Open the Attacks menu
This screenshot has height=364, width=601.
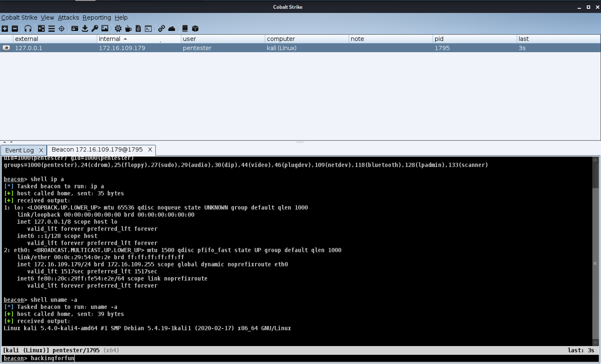tap(68, 18)
